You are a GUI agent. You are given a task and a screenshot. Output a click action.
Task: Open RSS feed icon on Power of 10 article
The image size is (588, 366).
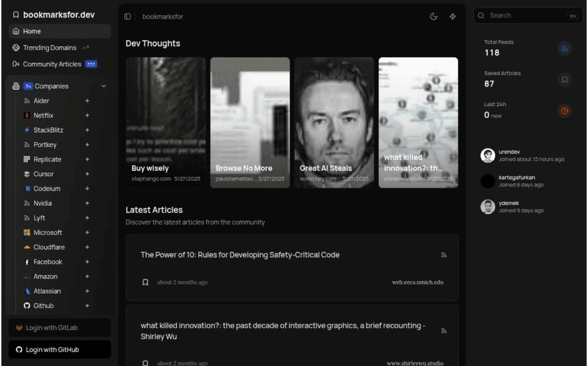point(444,255)
